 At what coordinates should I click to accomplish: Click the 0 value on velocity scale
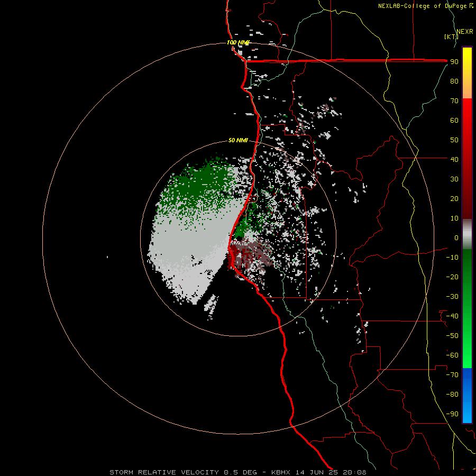pyautogui.click(x=456, y=238)
